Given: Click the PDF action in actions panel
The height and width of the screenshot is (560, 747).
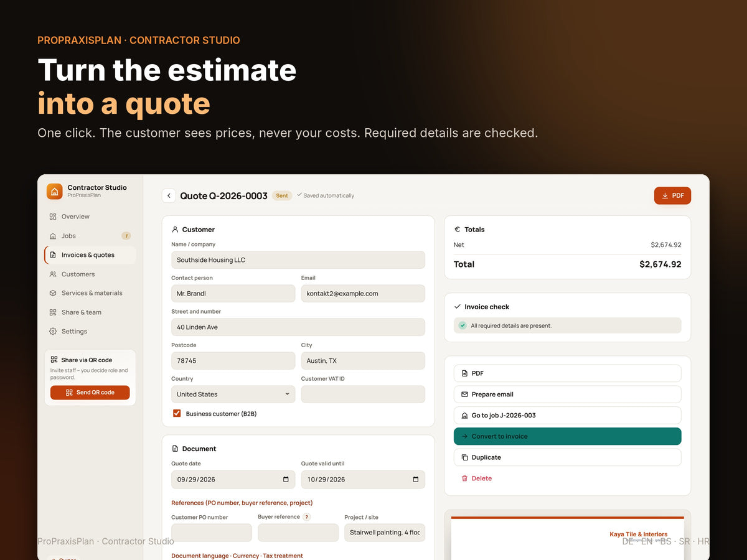Looking at the screenshot, I should (567, 373).
